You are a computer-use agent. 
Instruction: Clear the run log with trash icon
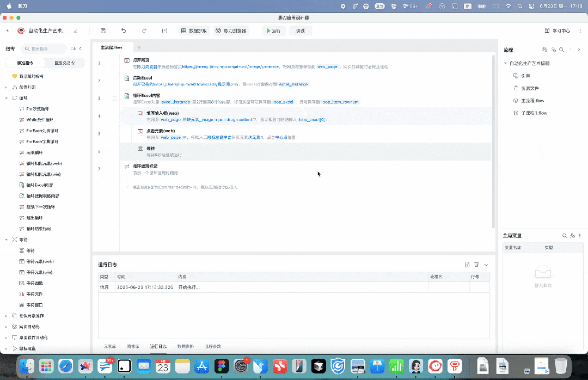476,265
